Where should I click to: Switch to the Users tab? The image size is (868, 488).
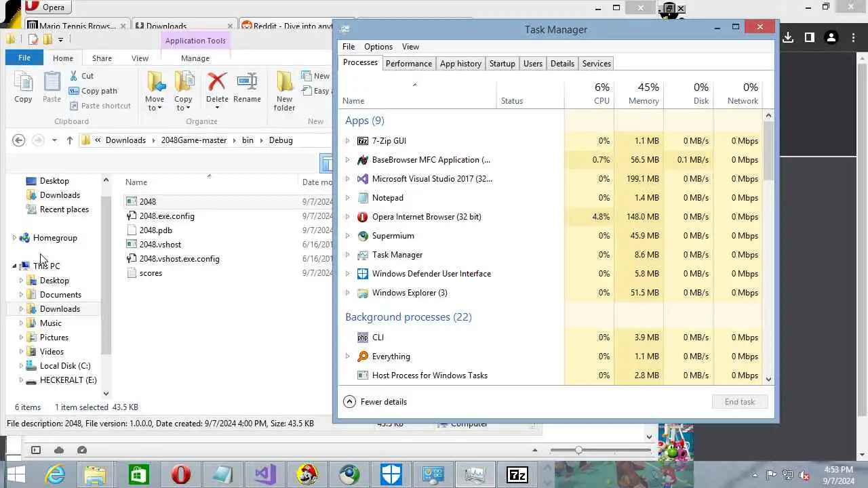tap(533, 64)
